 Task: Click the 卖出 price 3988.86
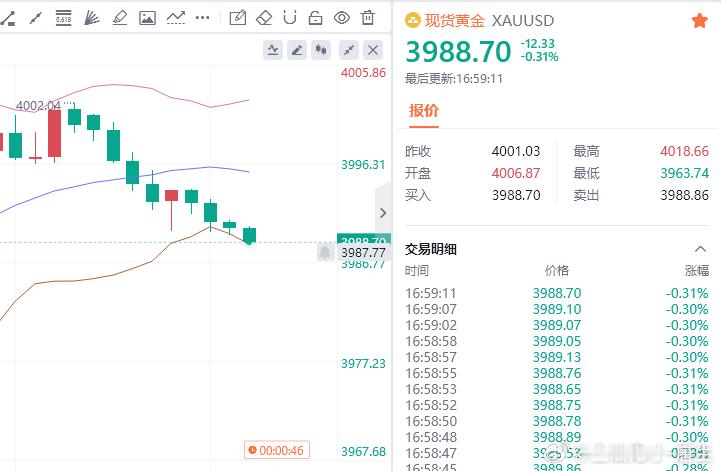684,195
